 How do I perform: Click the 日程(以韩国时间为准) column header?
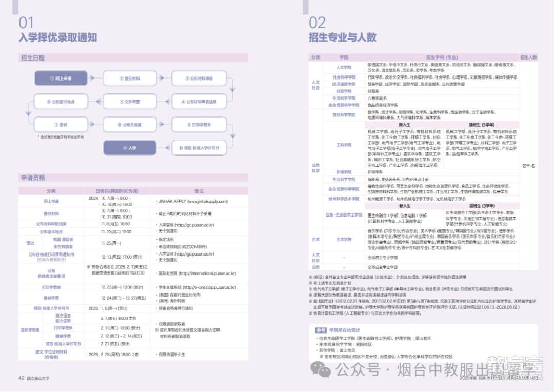[x=117, y=191]
